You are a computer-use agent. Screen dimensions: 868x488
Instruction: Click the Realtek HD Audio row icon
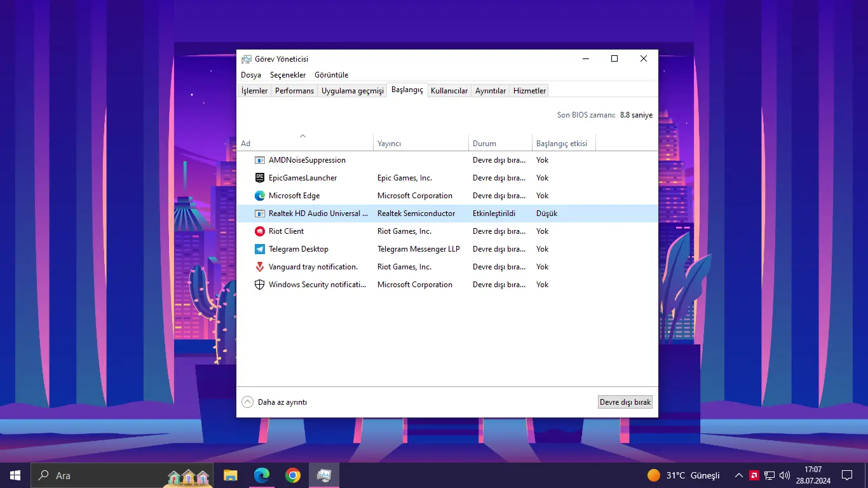[259, 213]
